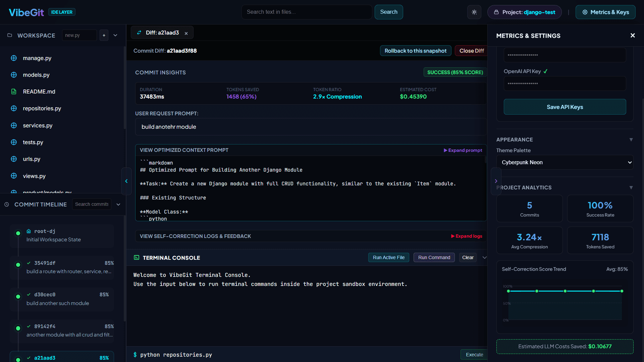Screen dimensions: 644x362
Task: Select the 89142f4 timeline node dot
Action: (18, 328)
